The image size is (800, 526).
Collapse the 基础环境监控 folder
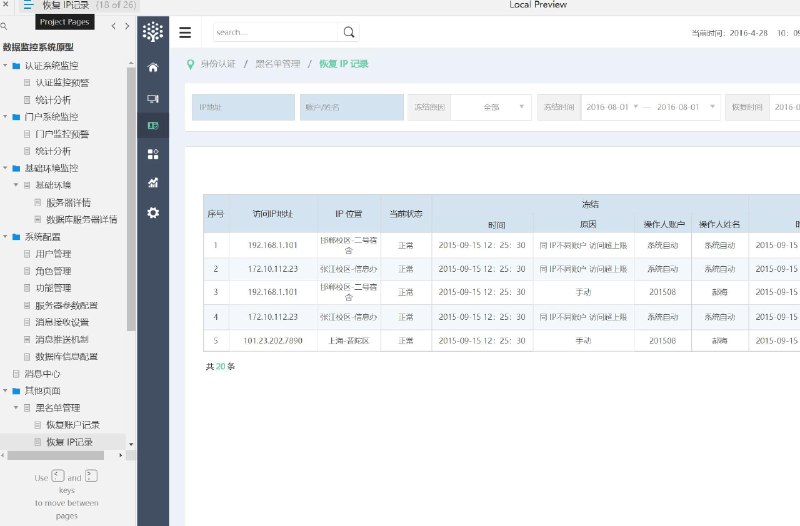tap(5, 168)
